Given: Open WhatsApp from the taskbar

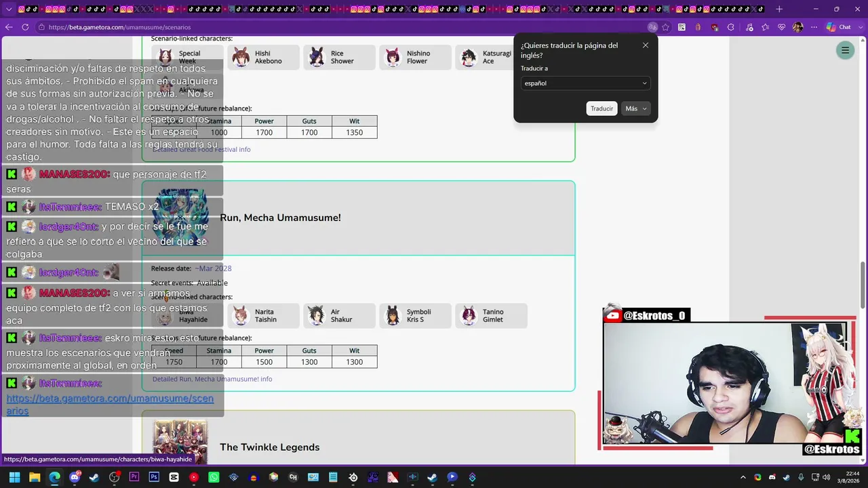Looking at the screenshot, I should coord(214,477).
